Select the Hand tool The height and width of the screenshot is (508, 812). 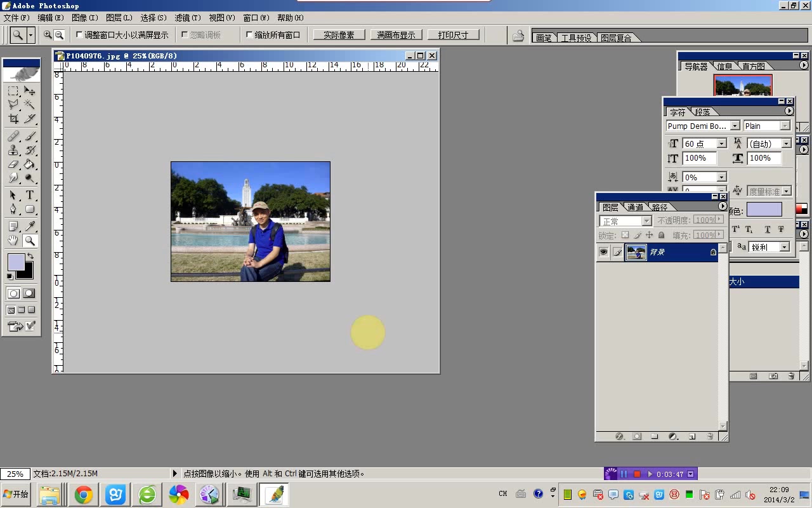(x=13, y=239)
